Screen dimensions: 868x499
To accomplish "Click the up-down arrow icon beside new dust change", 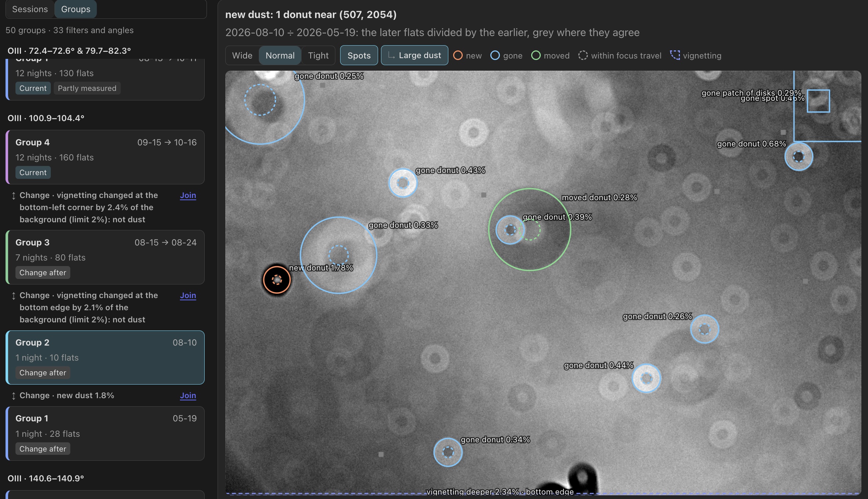I will (x=14, y=396).
